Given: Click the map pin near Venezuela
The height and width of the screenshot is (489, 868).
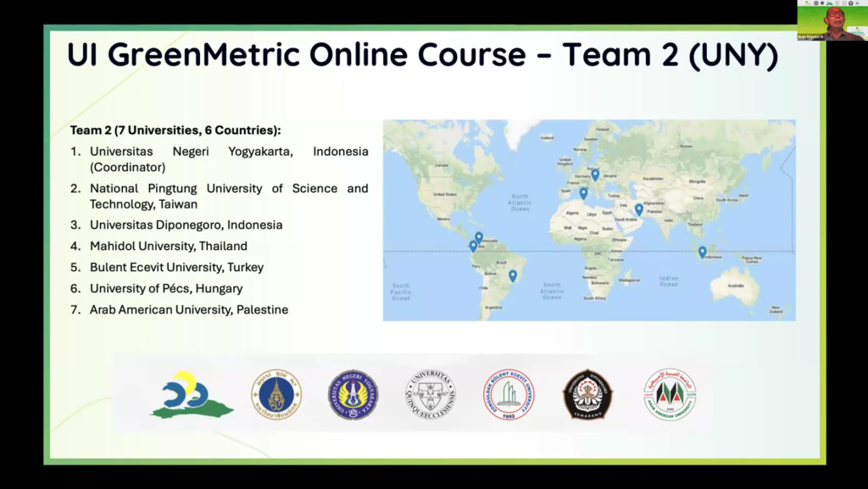Looking at the screenshot, I should [x=479, y=237].
